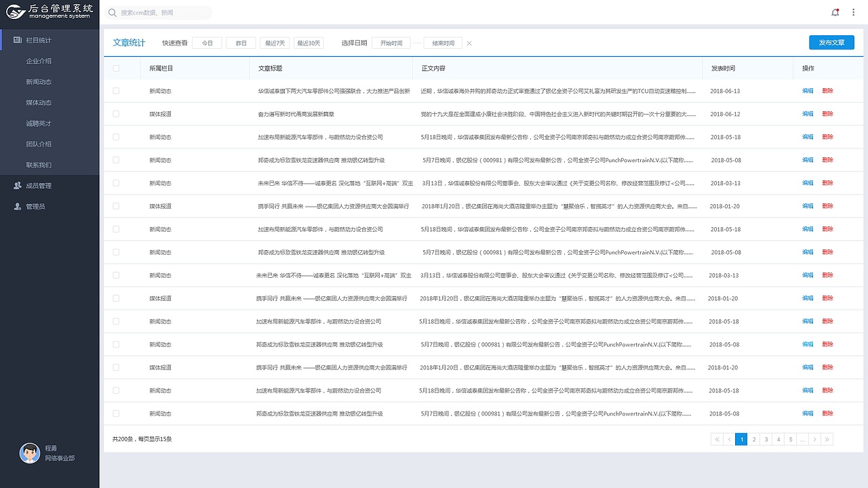The width and height of the screenshot is (868, 488).
Task: Toggle the select-all checkbox in table header
Action: [x=116, y=68]
